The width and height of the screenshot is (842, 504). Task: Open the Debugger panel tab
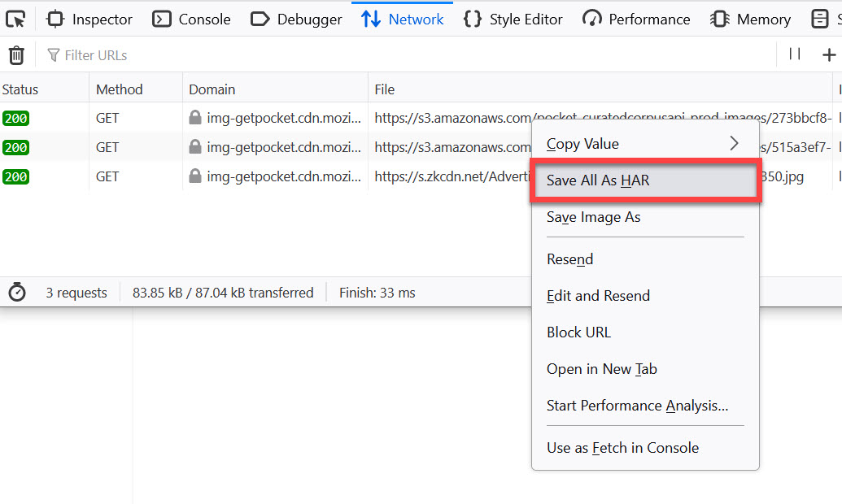tap(296, 19)
